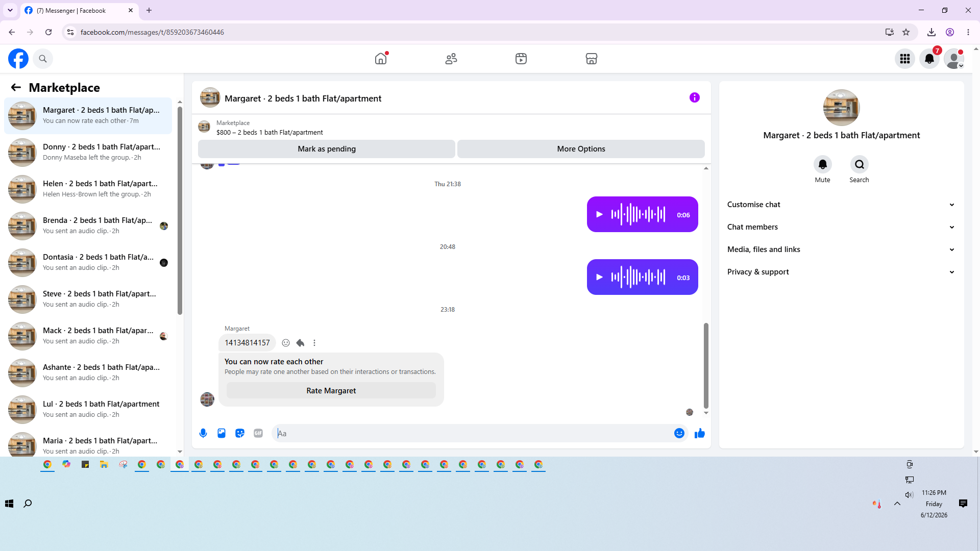Click the chat messages scrollbar
Screen dimensions: 980x551
706,365
